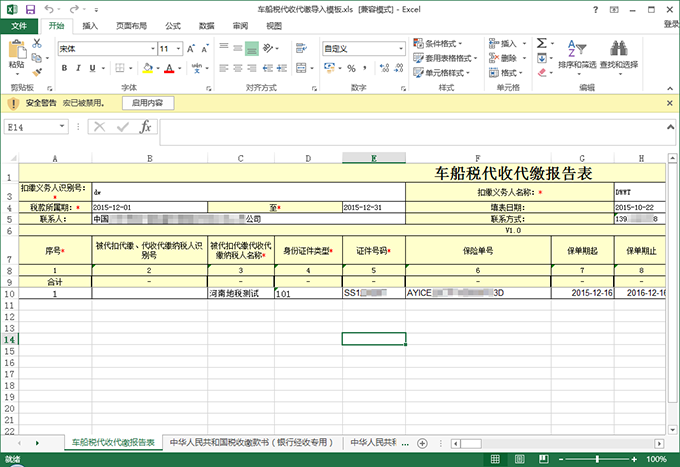Switch to the 公式 Formulas tab

click(173, 25)
